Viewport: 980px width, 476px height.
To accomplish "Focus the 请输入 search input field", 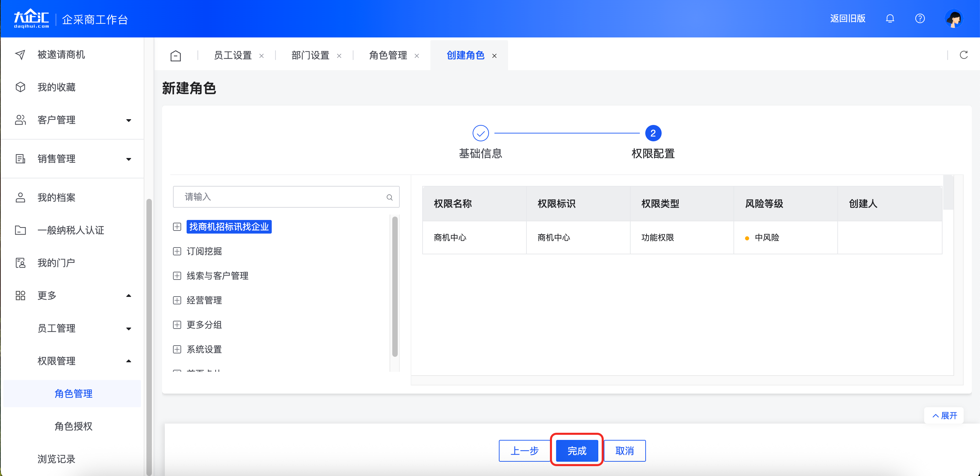I will tap(282, 197).
